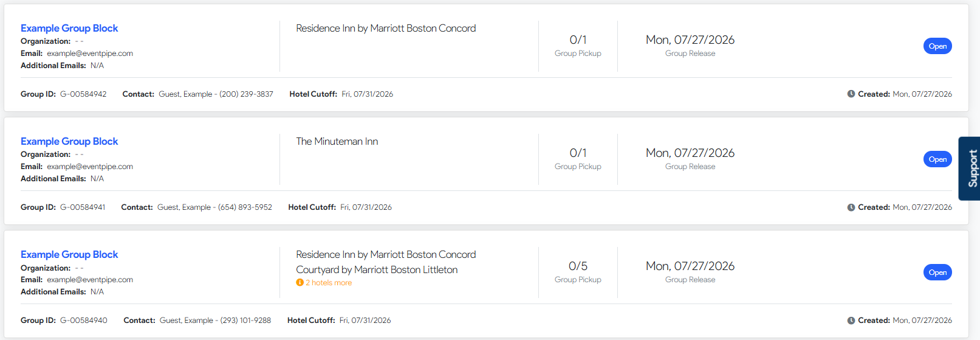Click Courtyard by Marriott Boston Littleton hotel name

(377, 270)
